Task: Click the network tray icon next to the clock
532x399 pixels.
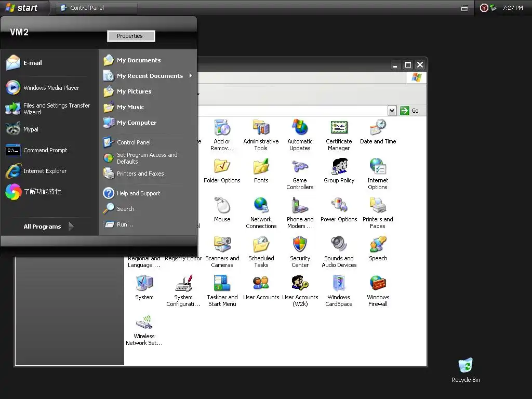Action: point(494,8)
